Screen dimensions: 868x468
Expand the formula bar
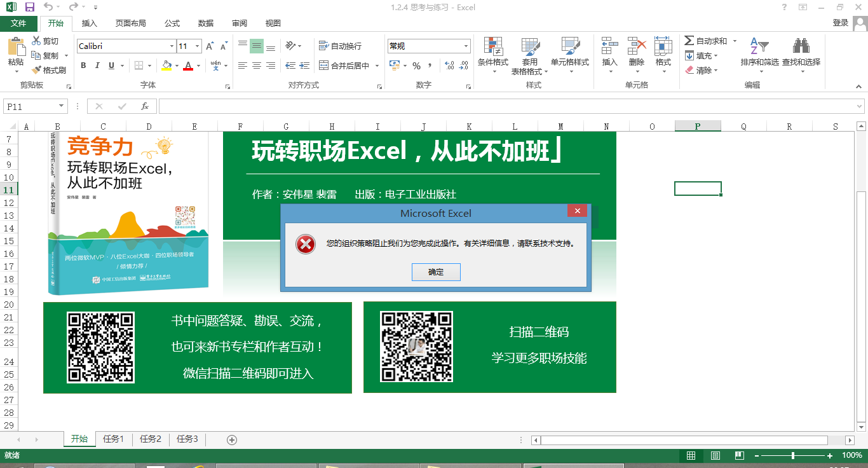[x=860, y=106]
